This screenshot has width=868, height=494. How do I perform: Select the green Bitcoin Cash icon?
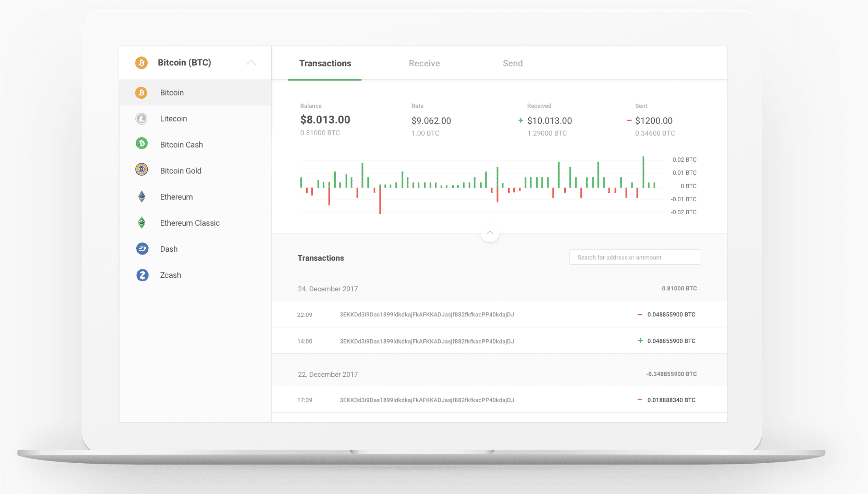tap(141, 143)
